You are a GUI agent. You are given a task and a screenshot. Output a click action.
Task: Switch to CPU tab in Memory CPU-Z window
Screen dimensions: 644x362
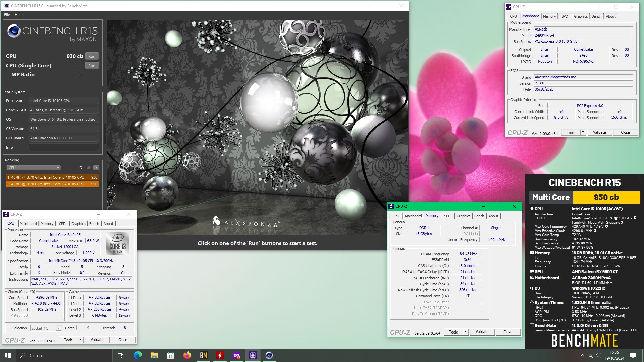pyautogui.click(x=396, y=216)
